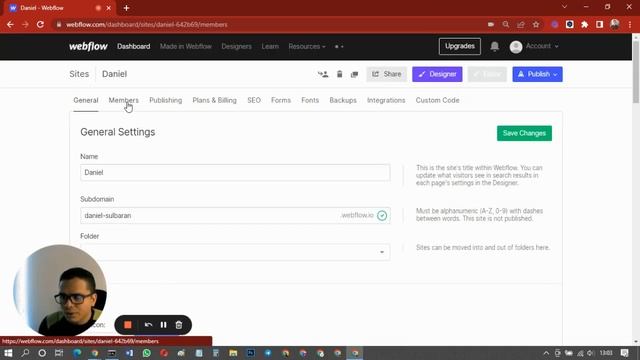Viewport: 640px width, 360px height.
Task: Open the Fonts tab
Action: 310,100
